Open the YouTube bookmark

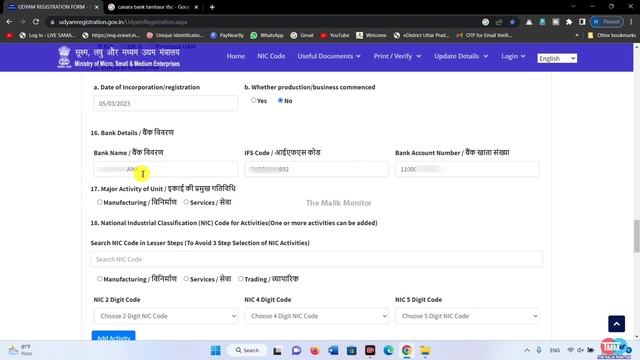click(334, 36)
